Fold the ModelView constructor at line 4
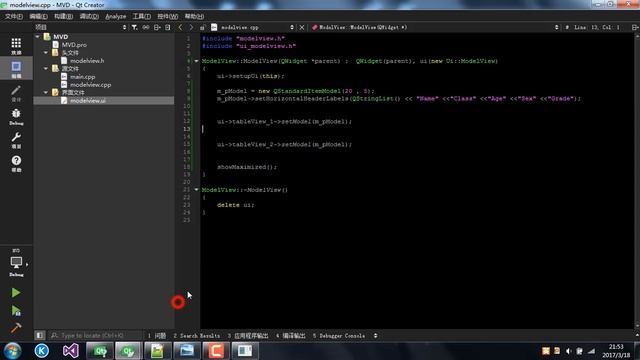Viewport: 640px width, 360px height. 196,61
